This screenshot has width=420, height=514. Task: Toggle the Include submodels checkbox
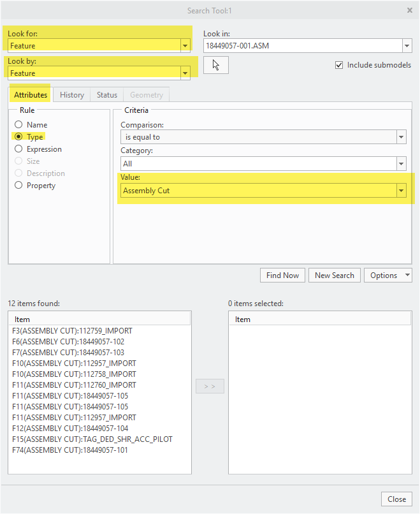click(x=340, y=65)
